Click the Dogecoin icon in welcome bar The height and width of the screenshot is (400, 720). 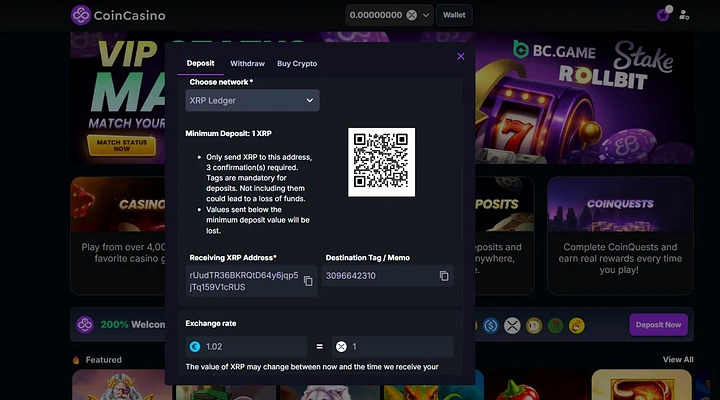(x=534, y=326)
